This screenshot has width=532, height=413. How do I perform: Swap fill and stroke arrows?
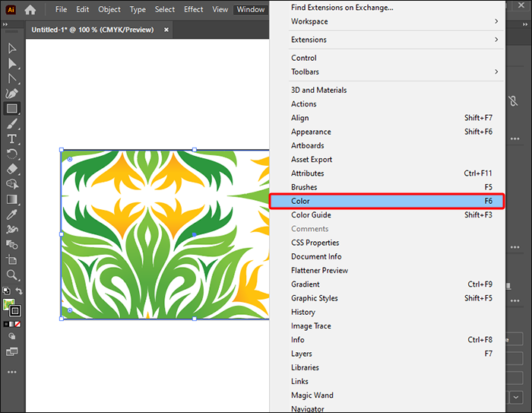pos(19,291)
